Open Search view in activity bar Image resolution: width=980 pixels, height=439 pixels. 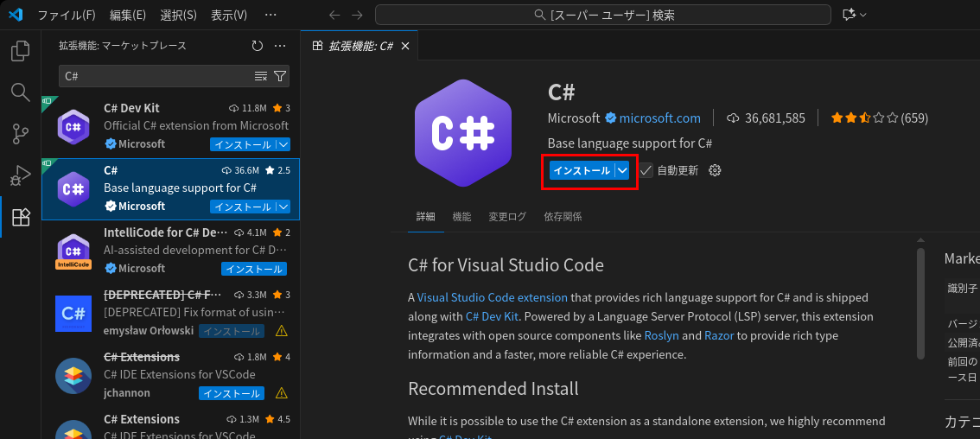tap(20, 92)
